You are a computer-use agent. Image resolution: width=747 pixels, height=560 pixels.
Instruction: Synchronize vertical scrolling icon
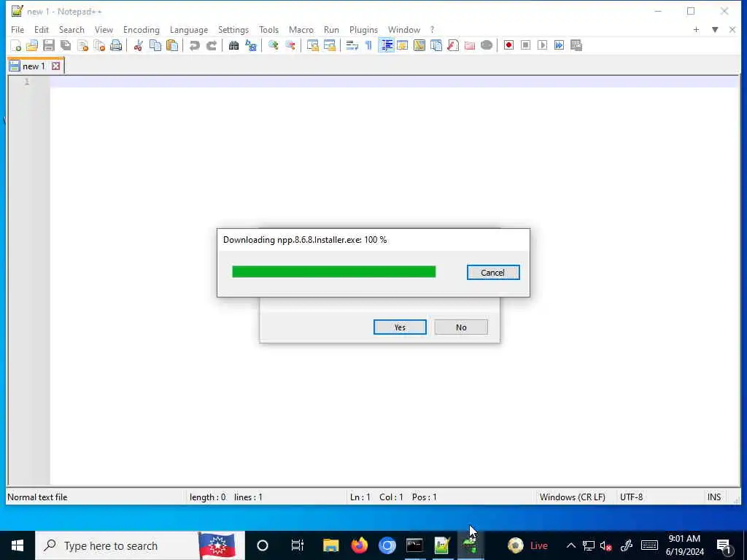312,45
